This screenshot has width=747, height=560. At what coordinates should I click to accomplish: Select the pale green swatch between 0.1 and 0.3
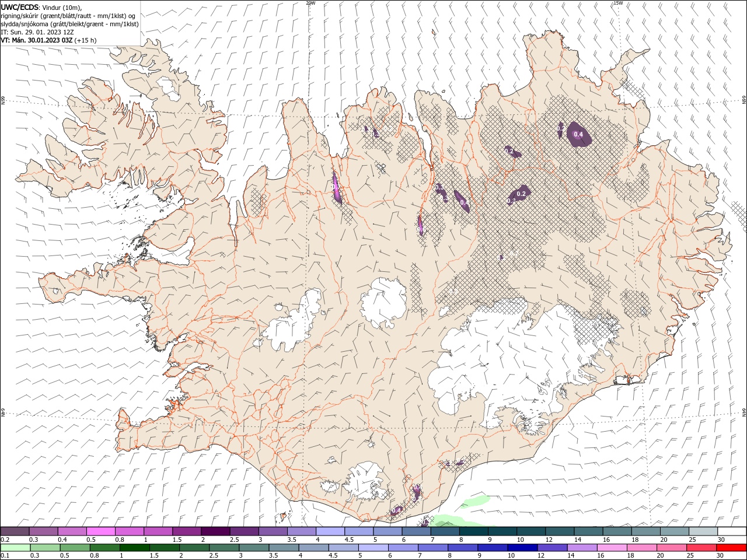[15, 548]
